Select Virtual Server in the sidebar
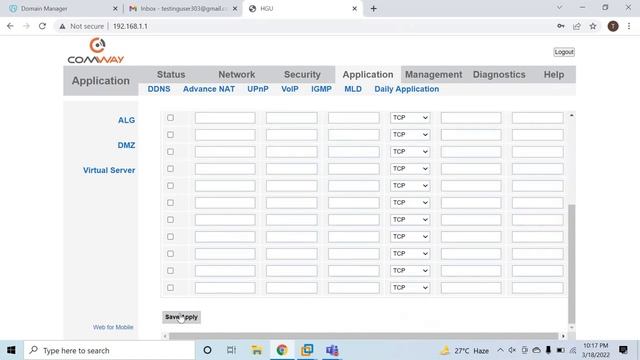This screenshot has width=640, height=360. (x=109, y=170)
